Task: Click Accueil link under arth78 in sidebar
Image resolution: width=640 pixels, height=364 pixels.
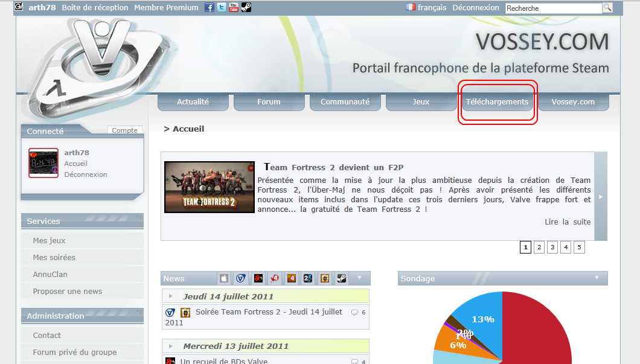Action: coord(76,163)
